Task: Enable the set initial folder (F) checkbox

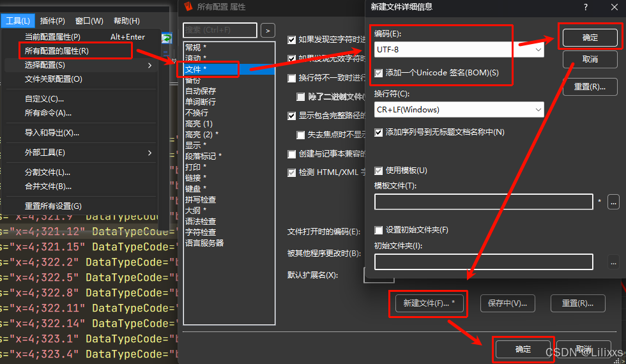Action: [378, 231]
